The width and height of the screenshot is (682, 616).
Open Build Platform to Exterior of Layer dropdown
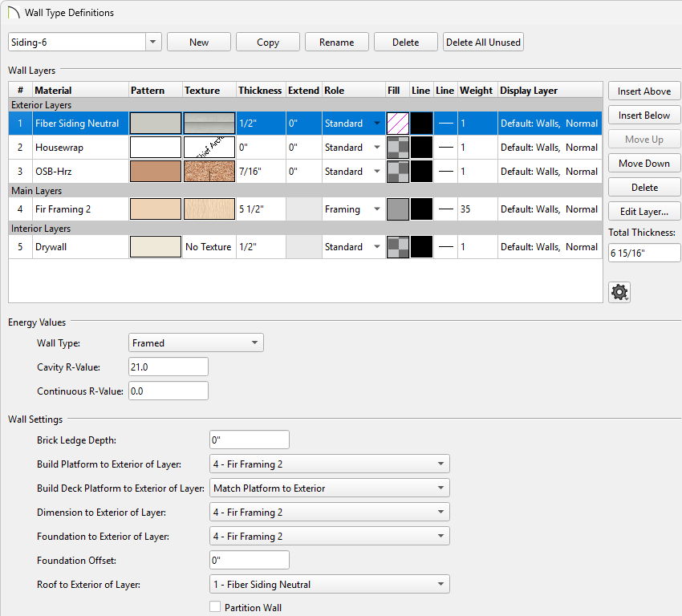[x=329, y=464]
